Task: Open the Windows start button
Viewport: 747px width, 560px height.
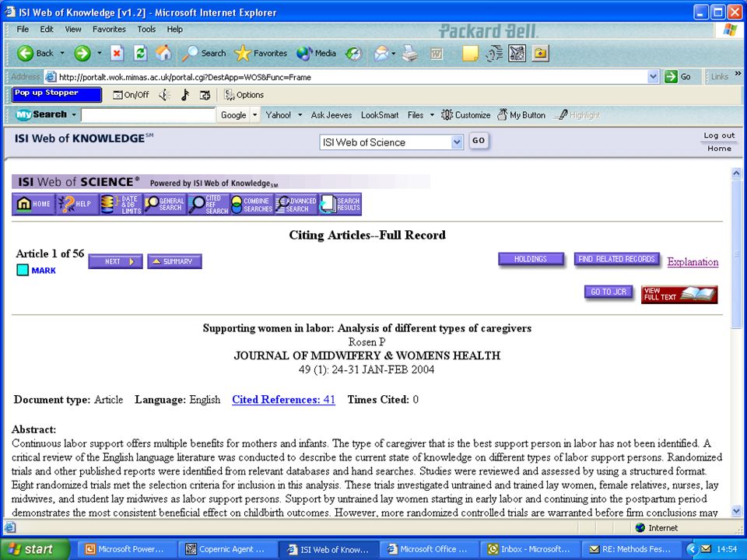Action: tap(34, 549)
